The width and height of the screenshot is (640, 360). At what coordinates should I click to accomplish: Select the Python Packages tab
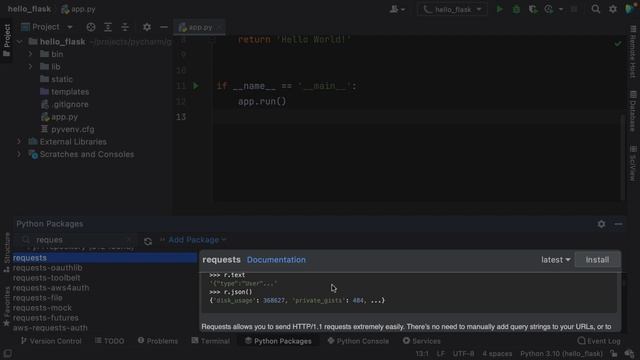(278, 341)
